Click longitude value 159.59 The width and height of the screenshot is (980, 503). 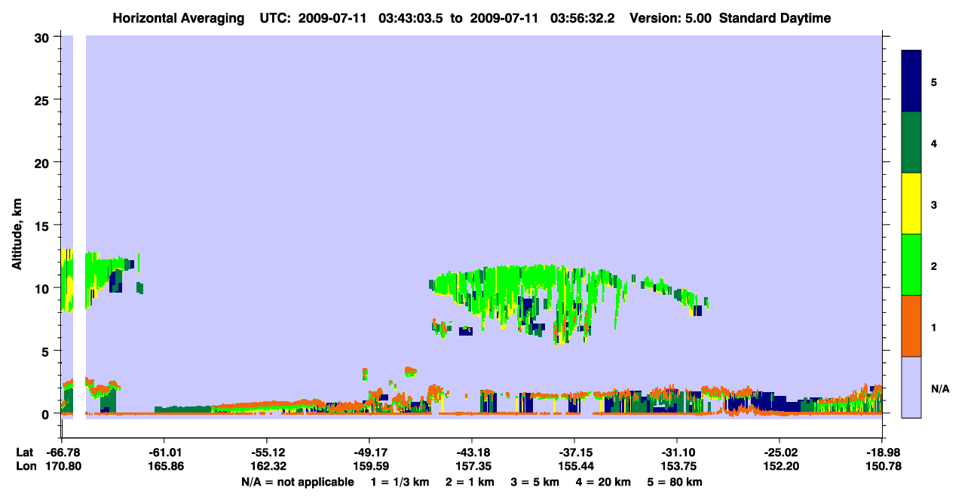click(369, 466)
